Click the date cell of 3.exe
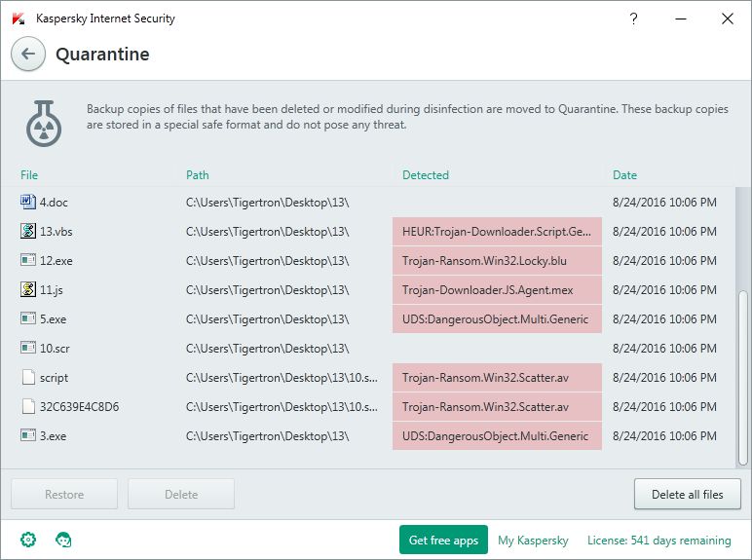The height and width of the screenshot is (560, 752). click(x=664, y=436)
